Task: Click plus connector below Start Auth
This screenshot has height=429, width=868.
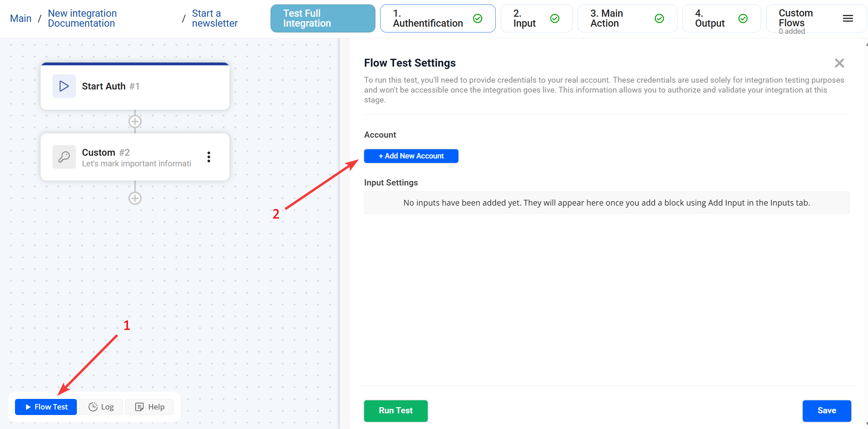Action: (135, 122)
